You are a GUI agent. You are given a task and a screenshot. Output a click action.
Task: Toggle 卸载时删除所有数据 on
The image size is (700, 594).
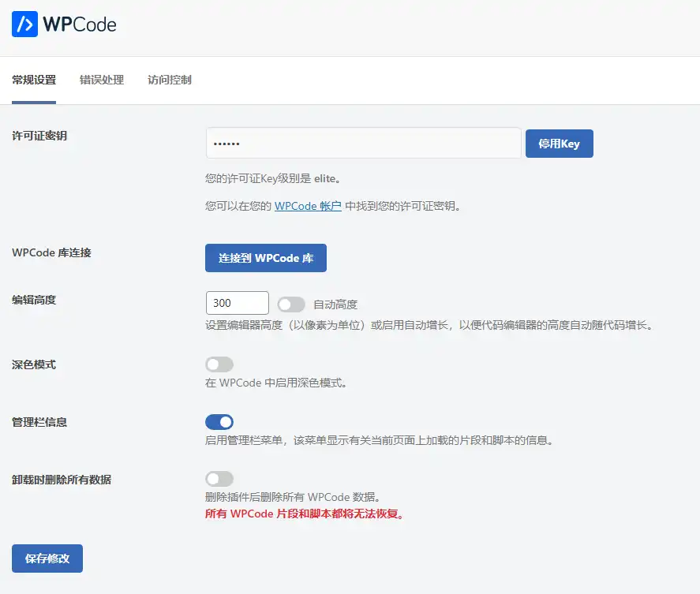219,479
